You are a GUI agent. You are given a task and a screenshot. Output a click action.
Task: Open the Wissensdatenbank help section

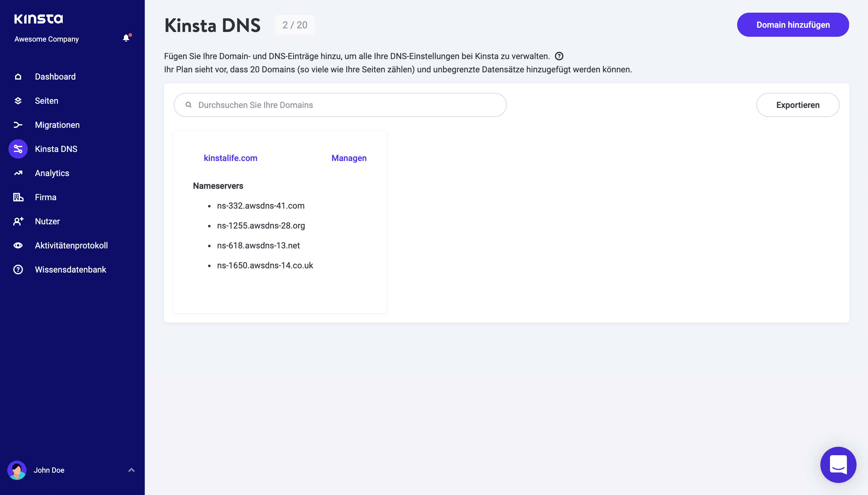[x=70, y=269]
